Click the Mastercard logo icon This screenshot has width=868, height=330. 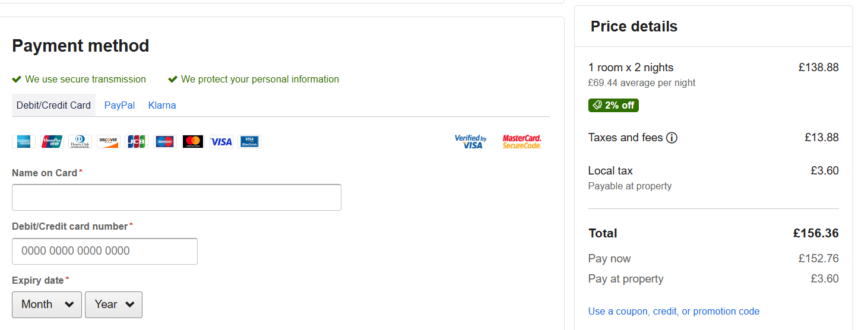point(193,142)
